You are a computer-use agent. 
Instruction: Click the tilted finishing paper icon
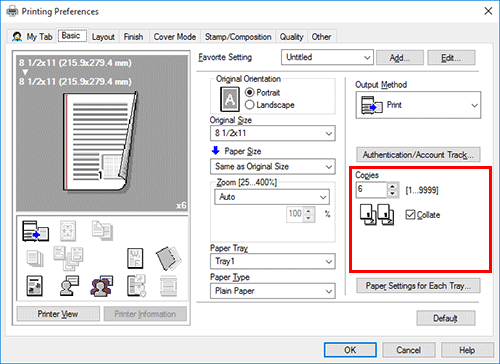pos(168,258)
